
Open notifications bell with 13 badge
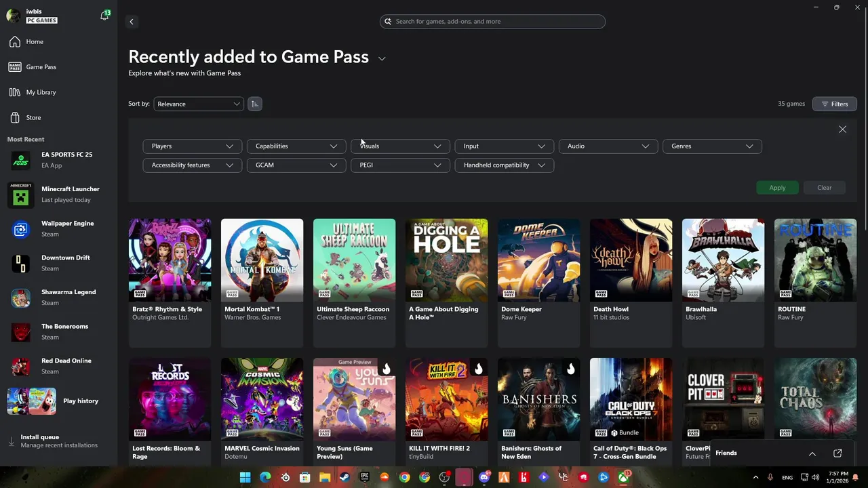(x=104, y=15)
